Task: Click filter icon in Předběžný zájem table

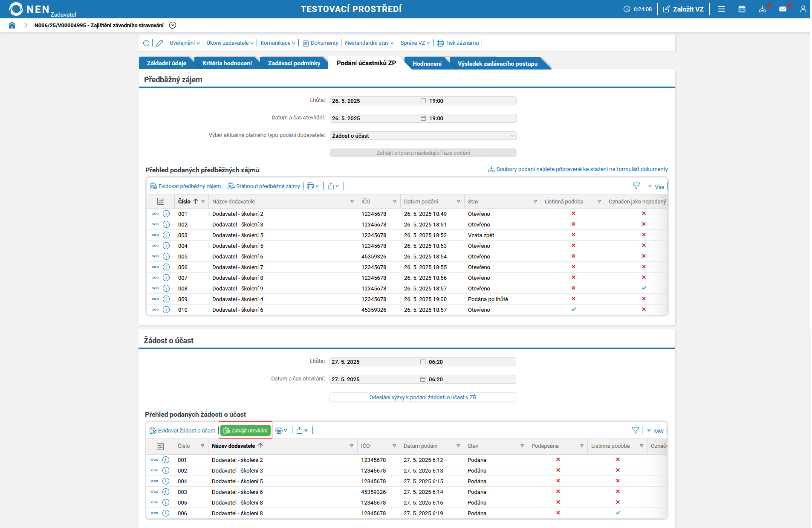Action: [x=636, y=186]
